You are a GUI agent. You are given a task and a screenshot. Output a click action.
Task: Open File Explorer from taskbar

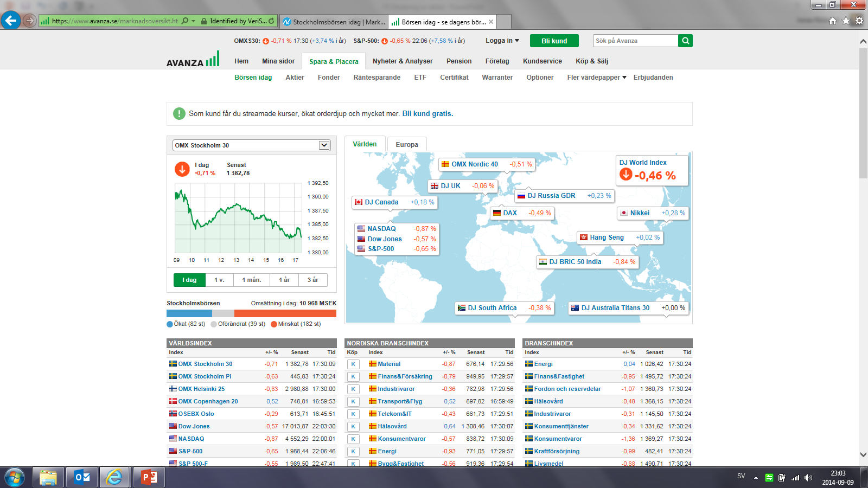click(x=48, y=478)
